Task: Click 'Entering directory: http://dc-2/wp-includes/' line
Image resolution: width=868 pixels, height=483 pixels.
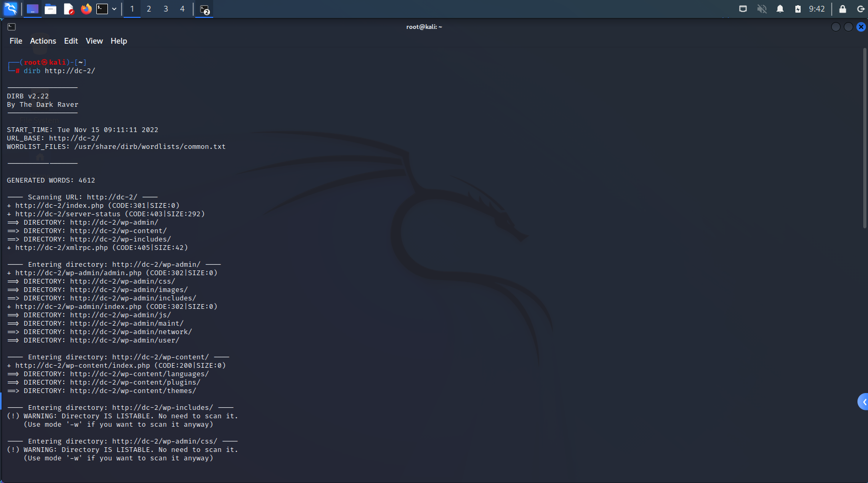Action: tap(121, 408)
